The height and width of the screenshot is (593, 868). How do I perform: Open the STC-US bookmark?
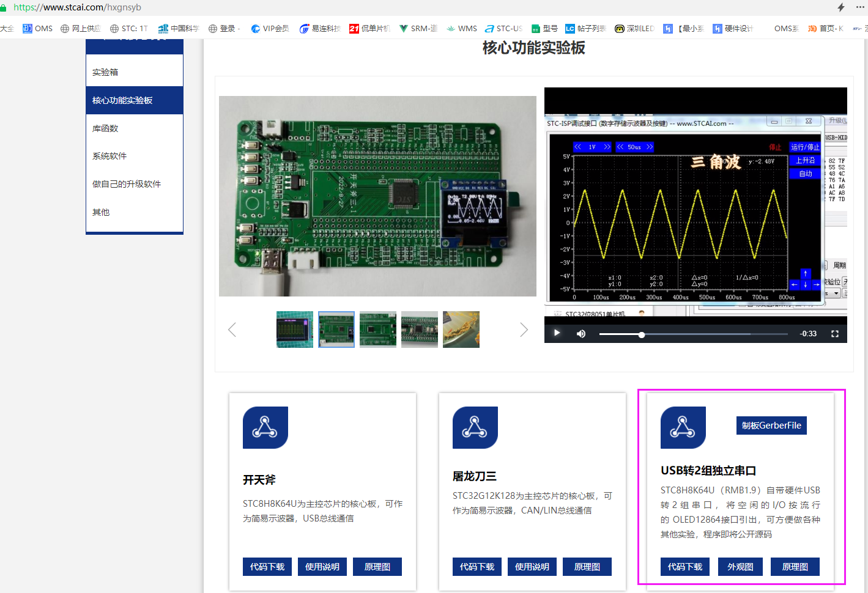[x=503, y=29]
